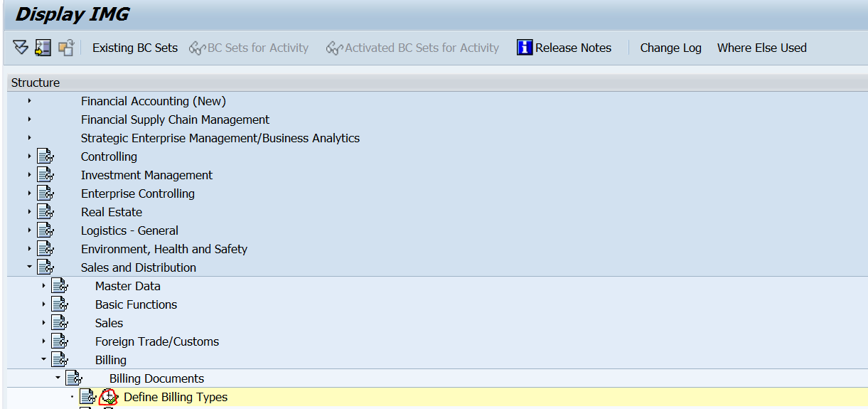Select the Billing Documents row text
Viewport: 868px width, 409px height.
click(x=156, y=378)
